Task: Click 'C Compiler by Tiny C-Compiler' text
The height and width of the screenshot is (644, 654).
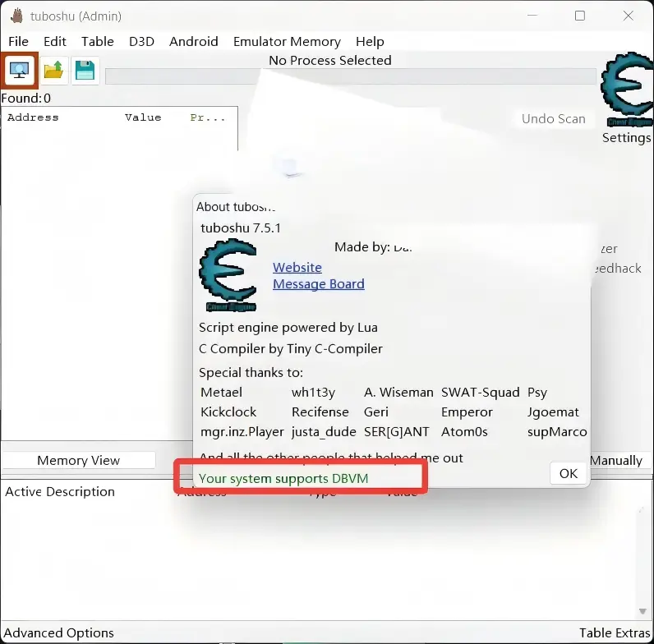Action: tap(291, 348)
